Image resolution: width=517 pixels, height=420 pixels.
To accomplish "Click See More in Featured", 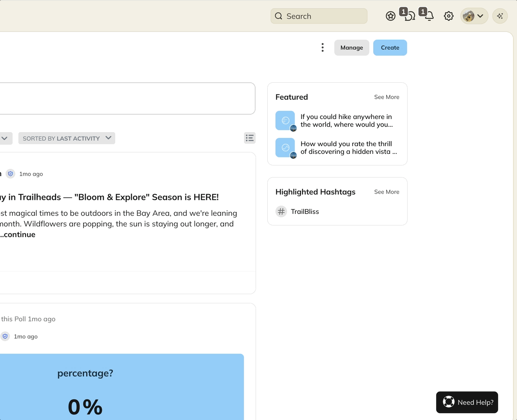I will (x=386, y=97).
